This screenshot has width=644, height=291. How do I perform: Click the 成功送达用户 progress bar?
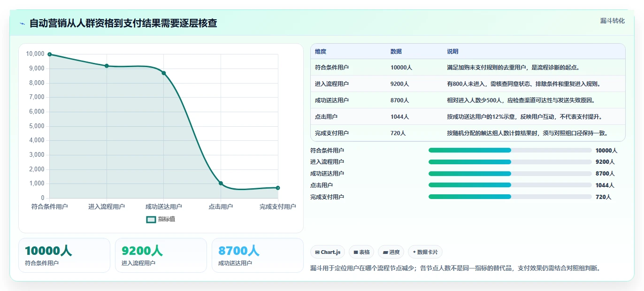[x=510, y=174]
